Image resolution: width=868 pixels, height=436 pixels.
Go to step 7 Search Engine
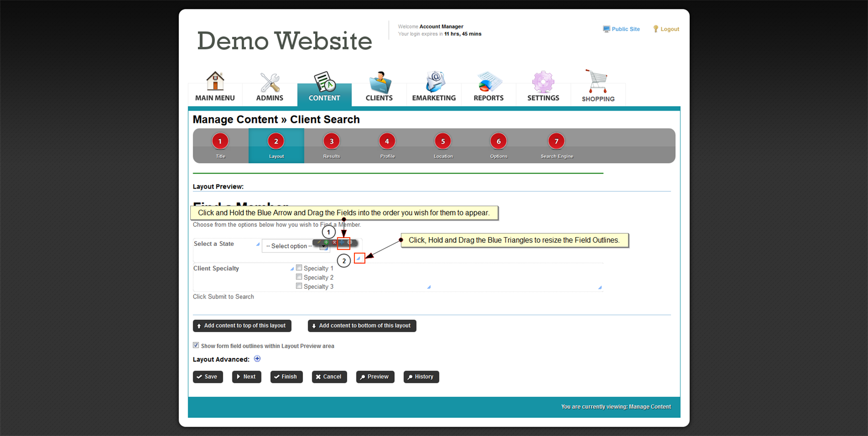(556, 142)
